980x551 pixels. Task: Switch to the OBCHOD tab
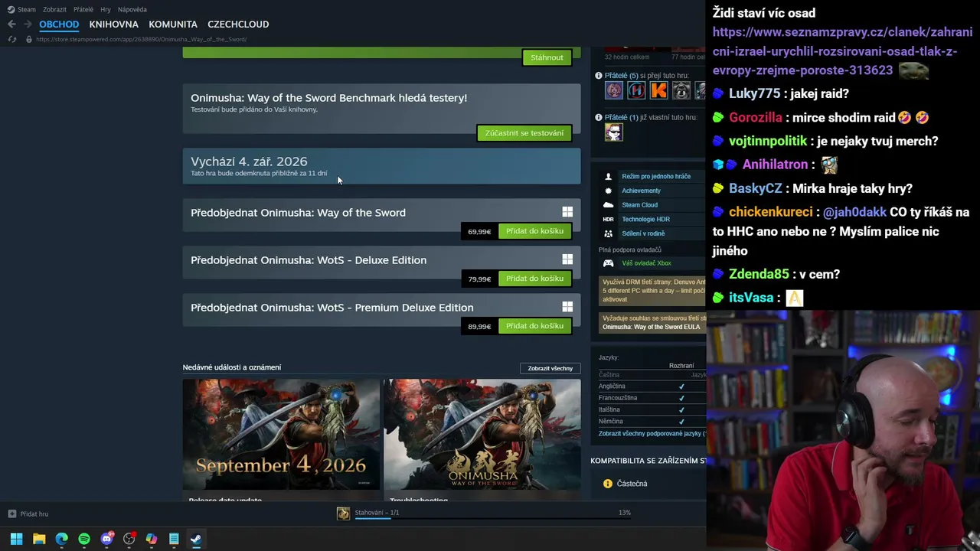pos(59,24)
